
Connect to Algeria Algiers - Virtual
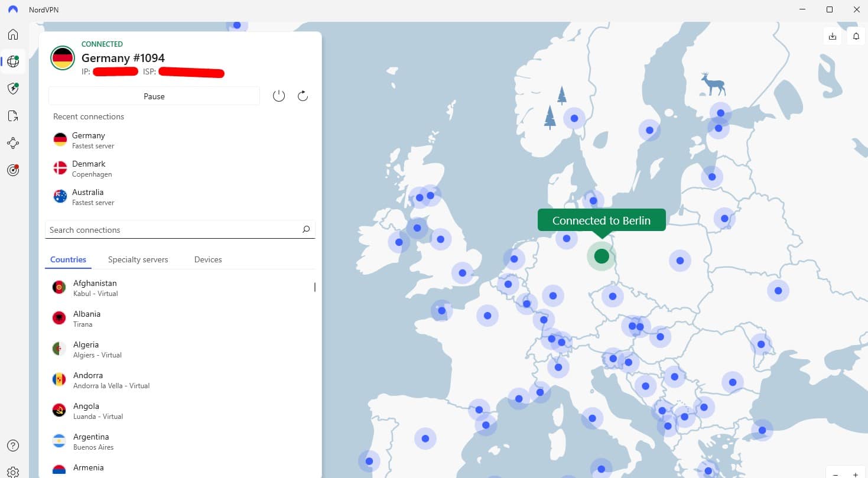[179, 349]
